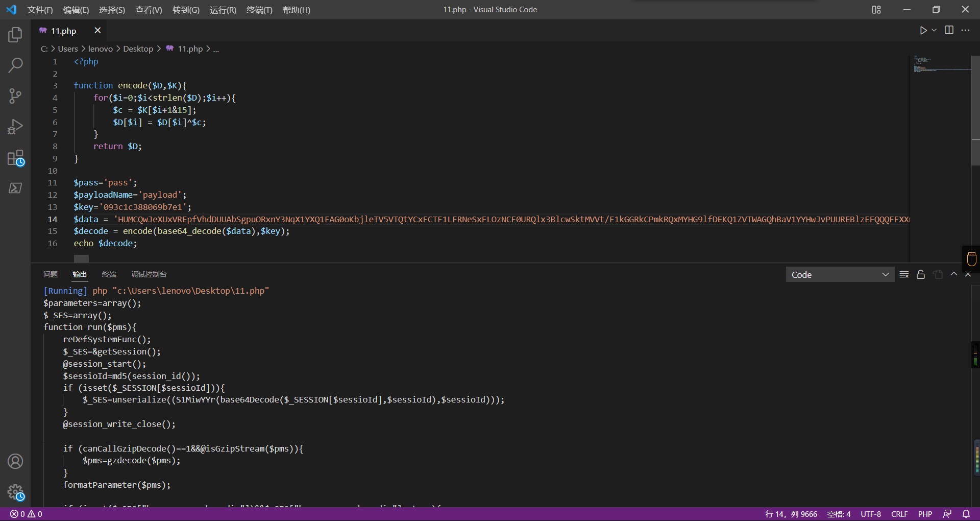Screen dimensions: 980x521
Task: Open the Source Control view
Action: 15,96
